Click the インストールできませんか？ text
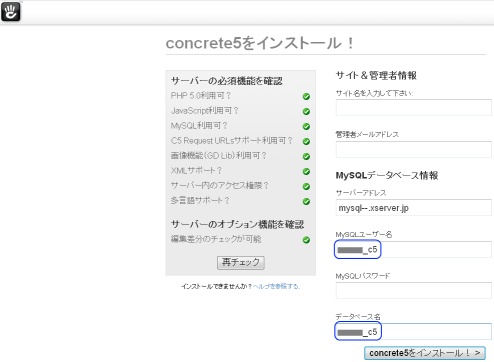The image size is (494, 362). click(x=216, y=286)
